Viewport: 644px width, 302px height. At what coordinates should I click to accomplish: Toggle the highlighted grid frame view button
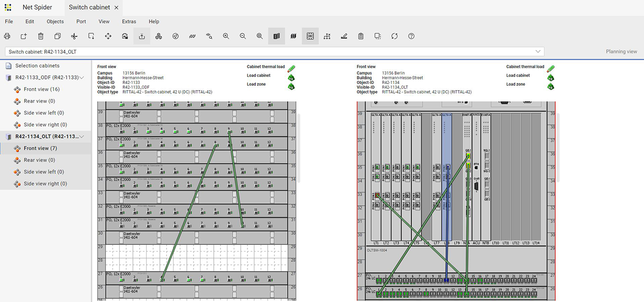pyautogui.click(x=310, y=36)
